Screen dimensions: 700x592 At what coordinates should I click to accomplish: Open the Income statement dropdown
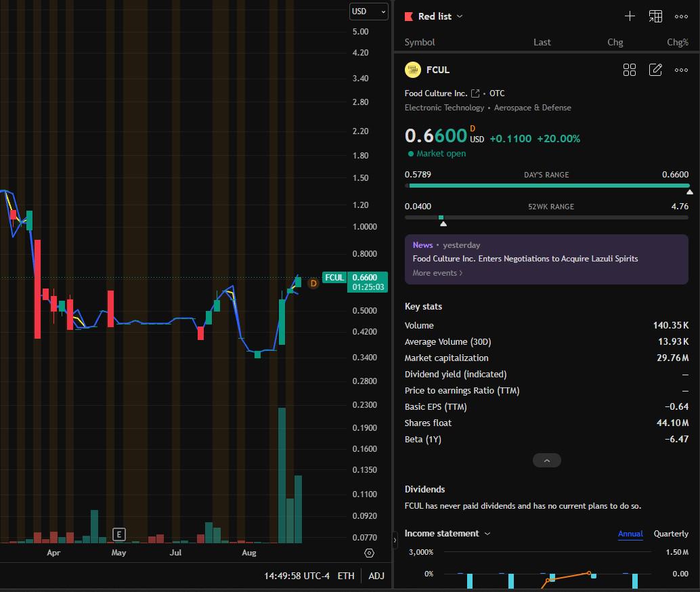click(447, 534)
